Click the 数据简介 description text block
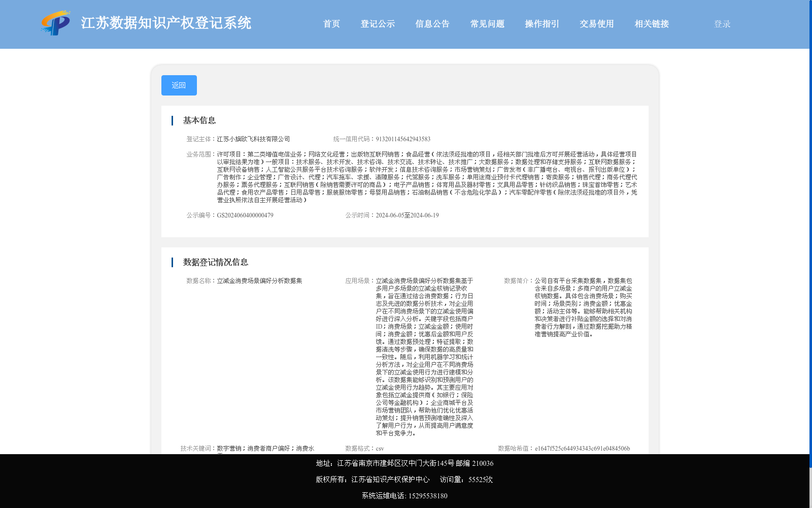The image size is (812, 508). pyautogui.click(x=584, y=307)
